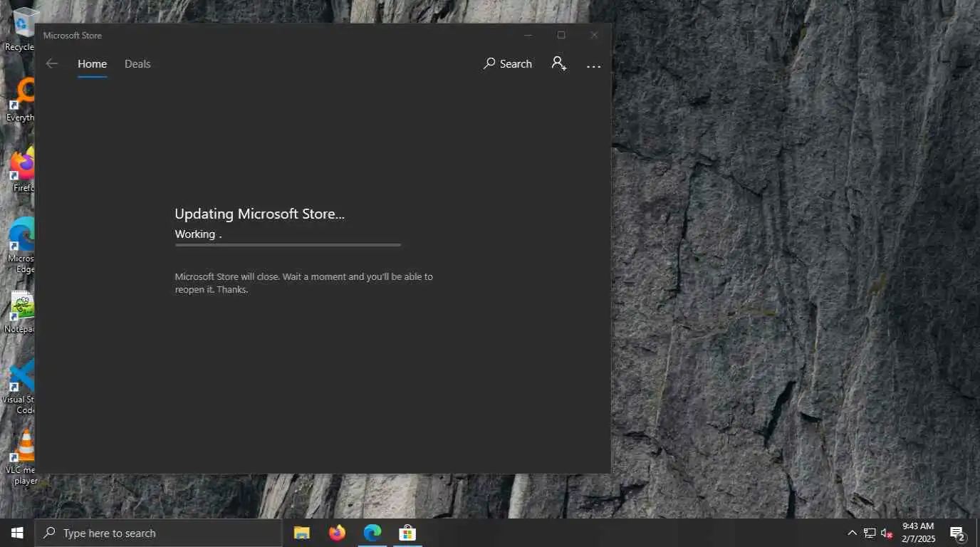Screen dimensions: 980x547
Task: Focus the 'Type here to search' box
Action: (x=158, y=533)
